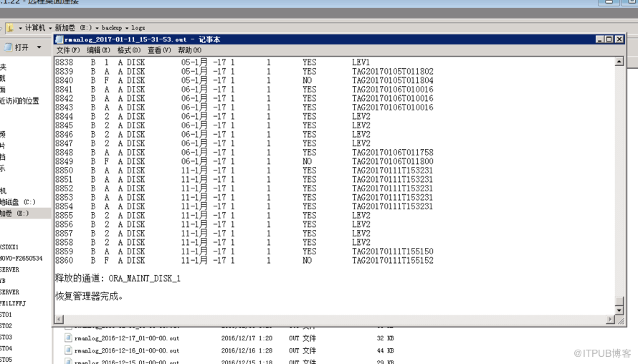Open the 文件(F) menu in Notepad
Screen dimensions: 638x364
pyautogui.click(x=68, y=50)
